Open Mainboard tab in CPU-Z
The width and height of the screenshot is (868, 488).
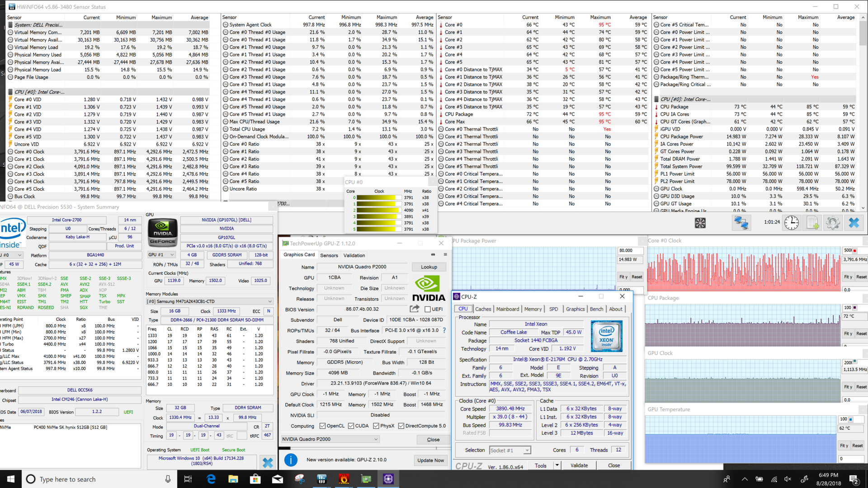pos(508,309)
